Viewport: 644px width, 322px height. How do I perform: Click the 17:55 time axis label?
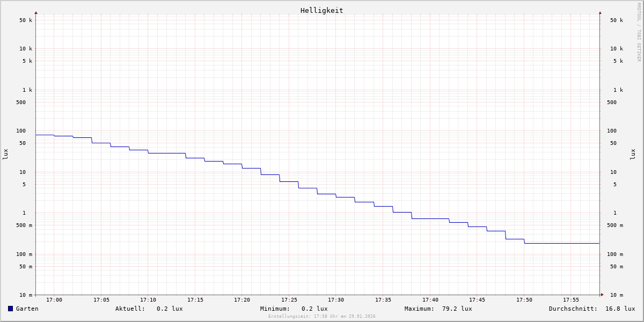click(x=571, y=300)
